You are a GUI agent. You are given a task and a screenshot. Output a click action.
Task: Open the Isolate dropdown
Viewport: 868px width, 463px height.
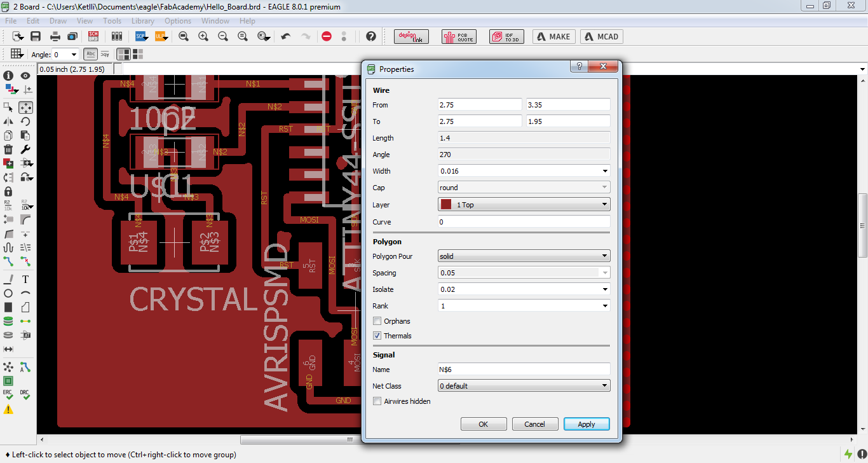point(605,289)
